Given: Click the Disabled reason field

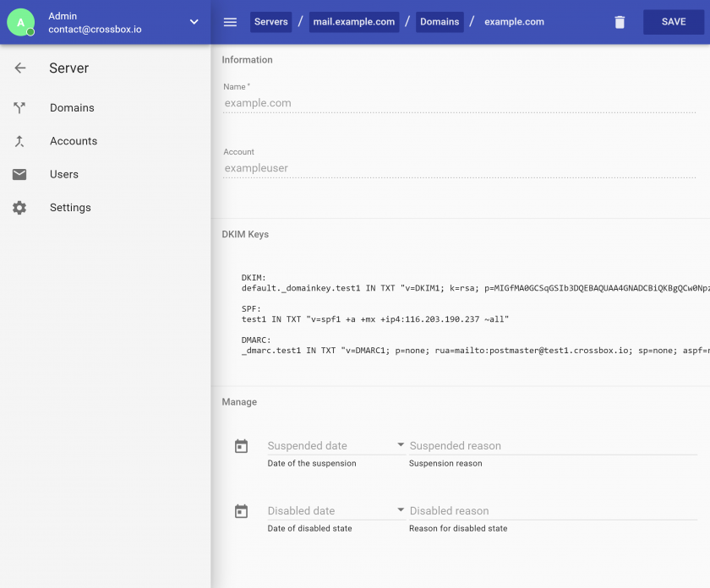Looking at the screenshot, I should [x=553, y=511].
